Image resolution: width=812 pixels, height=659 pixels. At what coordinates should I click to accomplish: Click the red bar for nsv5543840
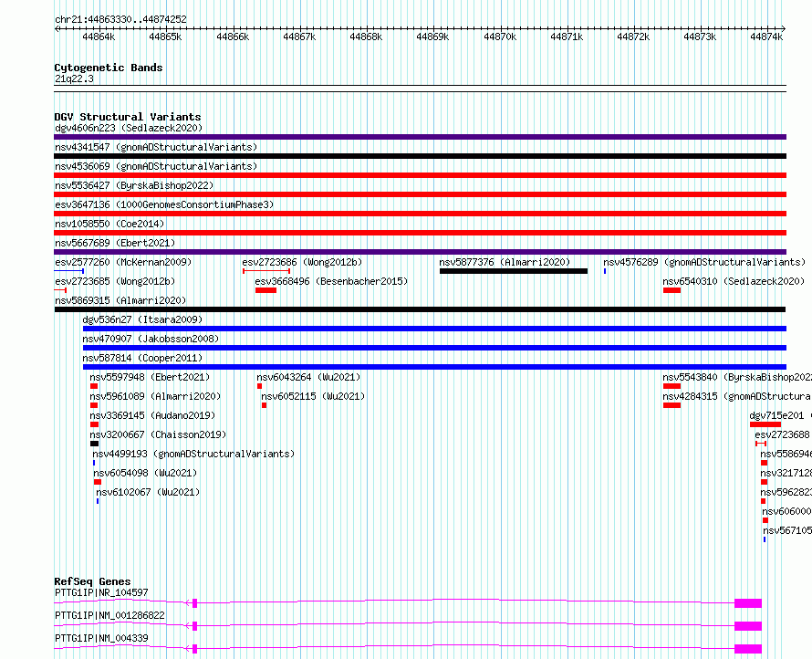coord(671,386)
